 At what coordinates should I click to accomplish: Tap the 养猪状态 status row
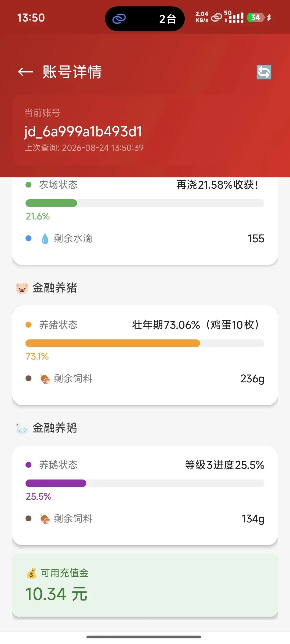(145, 325)
